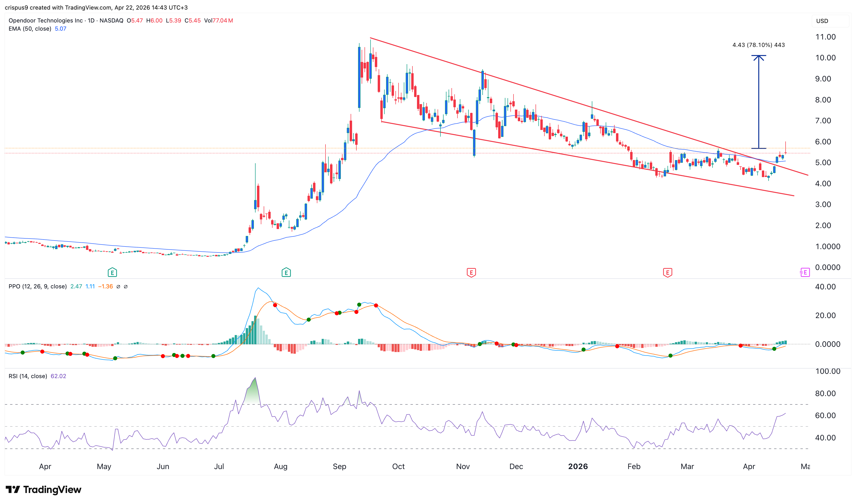Click the green earnings E icon near August
Viewport: 856px width, 504px height.
click(x=286, y=272)
